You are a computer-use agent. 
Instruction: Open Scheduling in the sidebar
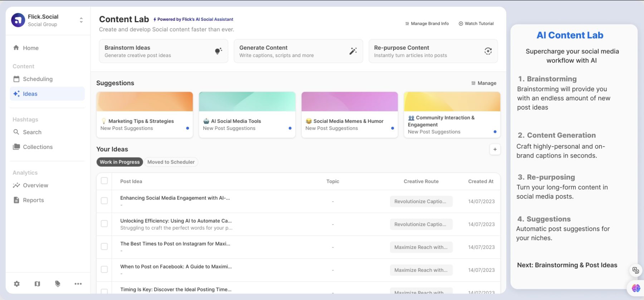[38, 79]
